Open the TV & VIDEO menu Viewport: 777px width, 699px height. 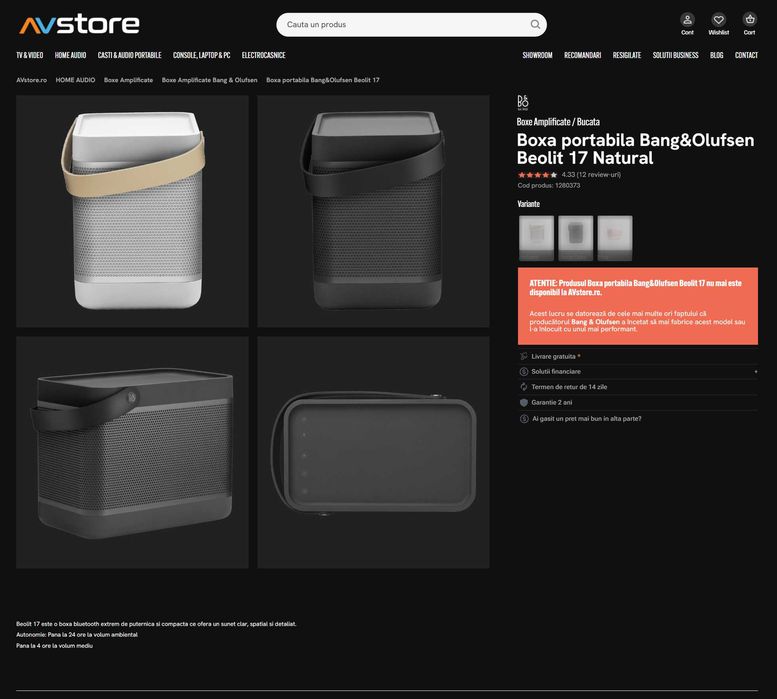click(x=30, y=55)
